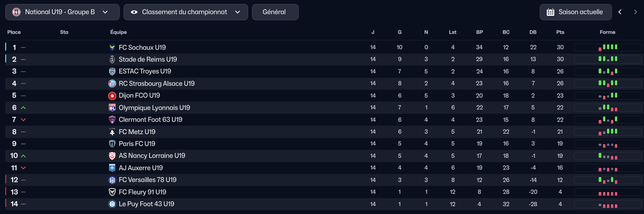Click the AJ Auxerre U19 crest
The height and width of the screenshot is (214, 644).
point(112,168)
